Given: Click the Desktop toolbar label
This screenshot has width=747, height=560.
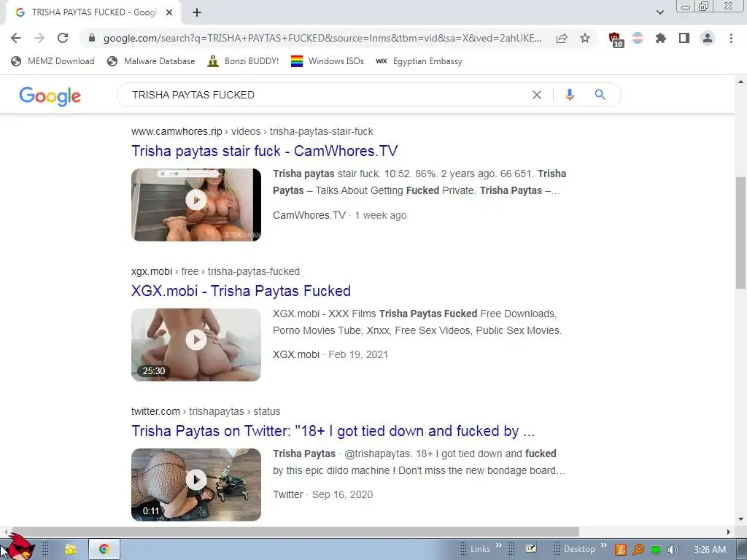Looking at the screenshot, I should click(579, 549).
